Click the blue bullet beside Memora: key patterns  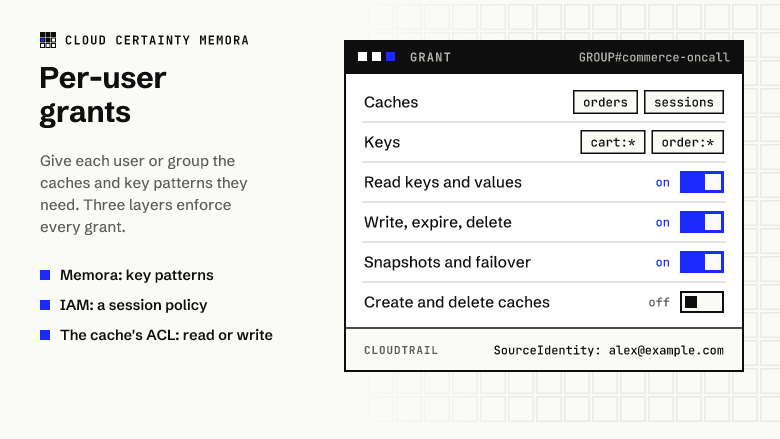point(45,275)
